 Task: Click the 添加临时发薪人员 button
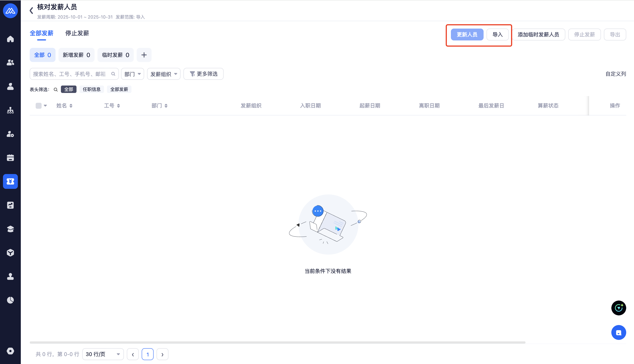(x=538, y=35)
